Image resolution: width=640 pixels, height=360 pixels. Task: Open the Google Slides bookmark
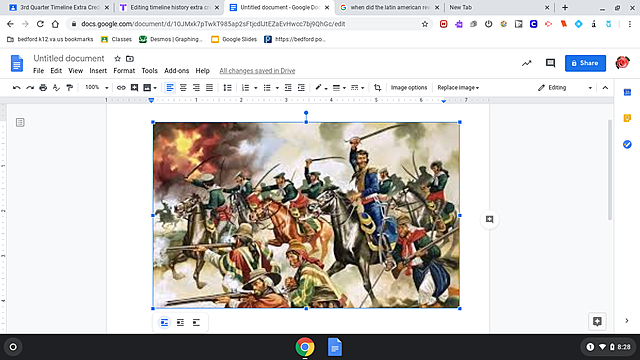coord(234,39)
